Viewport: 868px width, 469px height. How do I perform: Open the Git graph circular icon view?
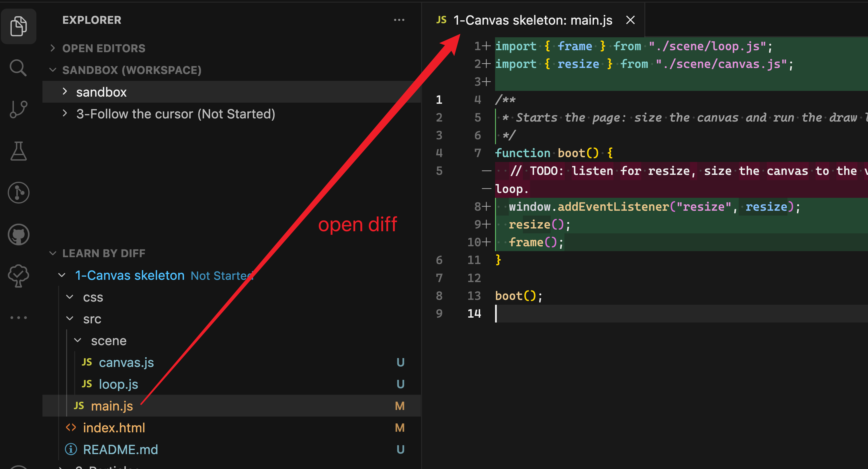[x=19, y=193]
